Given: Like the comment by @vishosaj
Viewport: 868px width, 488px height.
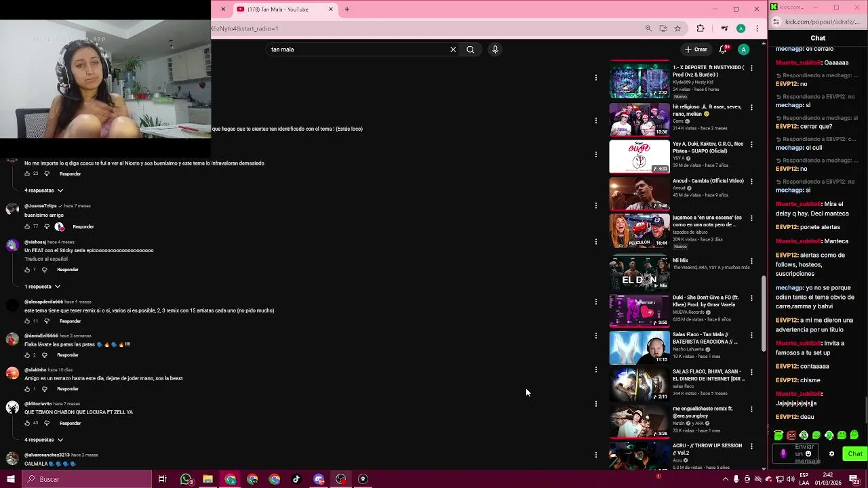Looking at the screenshot, I should (x=28, y=270).
